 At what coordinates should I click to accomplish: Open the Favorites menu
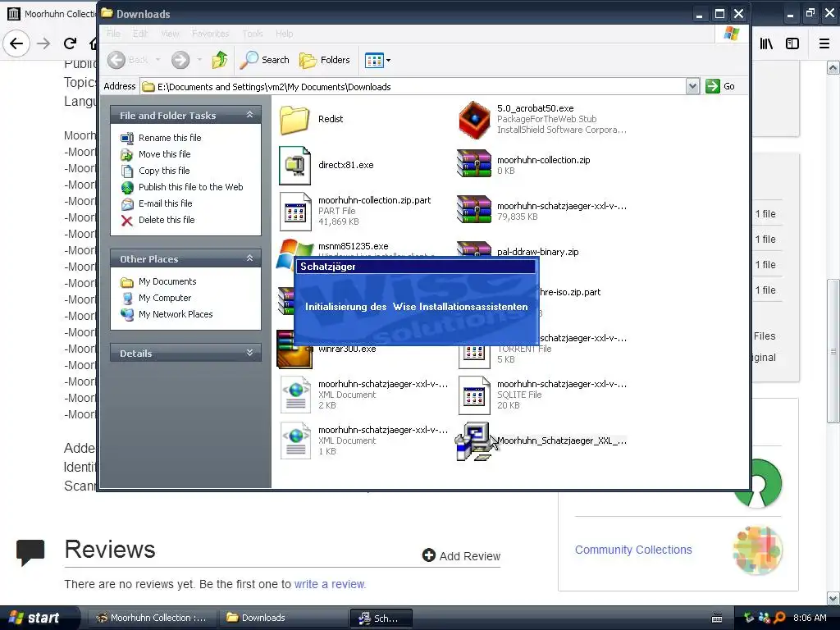[x=210, y=34]
